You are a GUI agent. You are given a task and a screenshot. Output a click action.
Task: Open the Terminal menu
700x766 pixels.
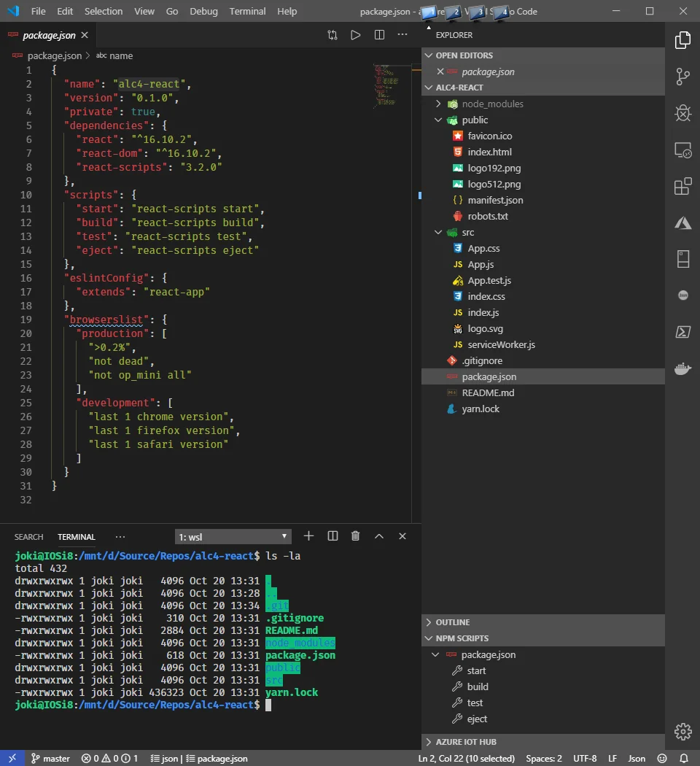point(247,11)
